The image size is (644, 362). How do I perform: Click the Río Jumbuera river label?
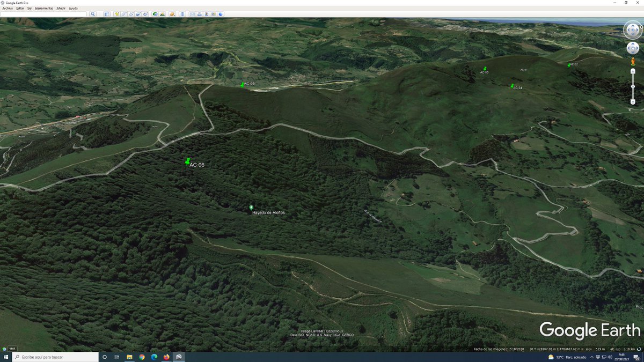click(373, 216)
